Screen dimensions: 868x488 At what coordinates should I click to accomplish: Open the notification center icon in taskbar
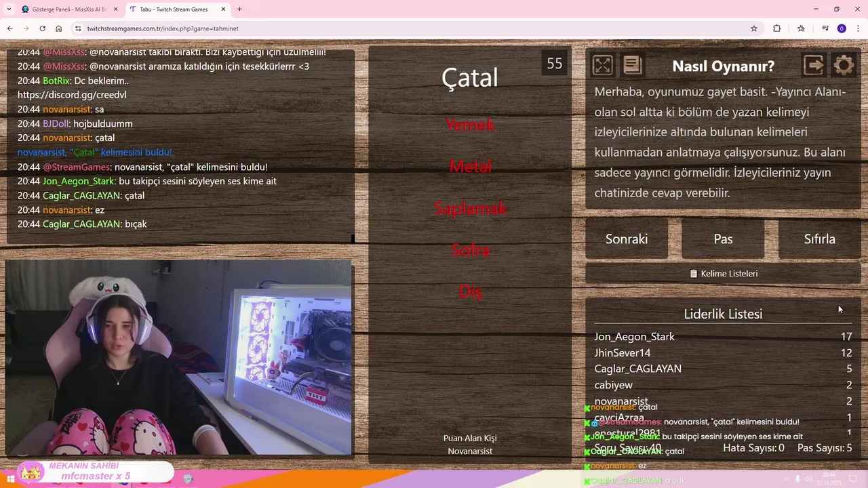click(x=853, y=479)
